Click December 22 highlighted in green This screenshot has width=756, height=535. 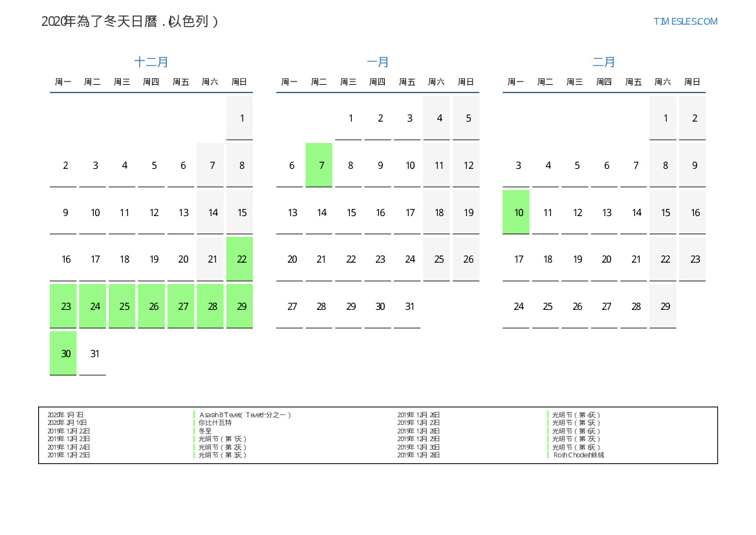(240, 259)
